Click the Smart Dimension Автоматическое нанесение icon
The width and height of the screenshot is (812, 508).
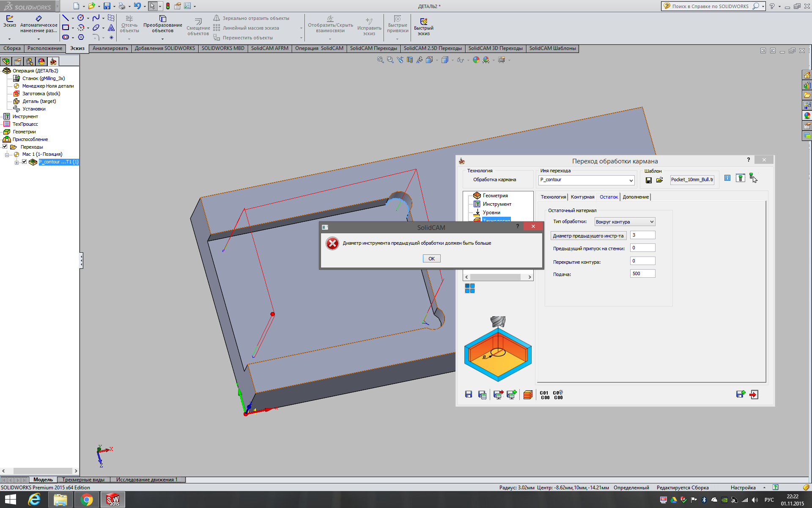point(38,19)
